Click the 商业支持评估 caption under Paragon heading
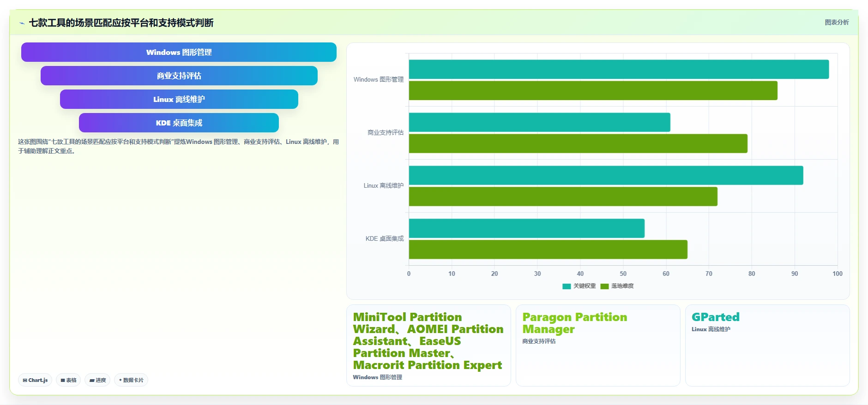The height and width of the screenshot is (405, 868). pos(539,341)
